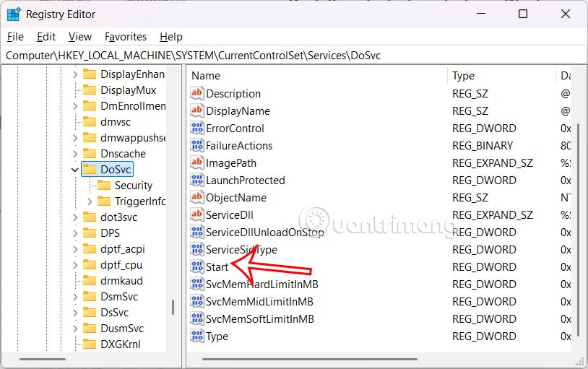Click the values pane vertical scrollbar
The image size is (588, 369).
click(x=578, y=230)
